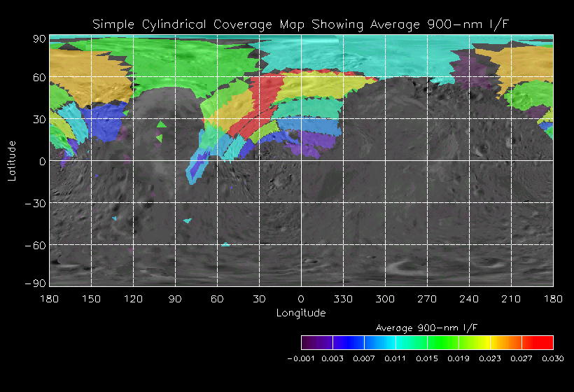This screenshot has width=574, height=392.
Task: Click the longitude tick label 90
Action: click(x=175, y=299)
